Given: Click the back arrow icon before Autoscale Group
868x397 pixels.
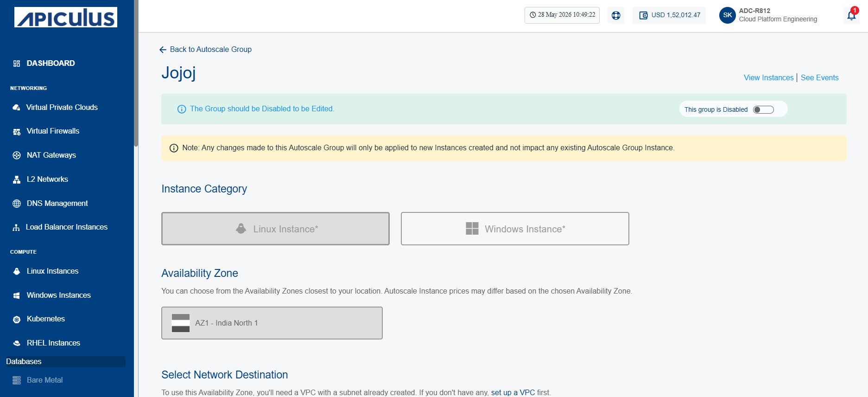Looking at the screenshot, I should tap(163, 50).
